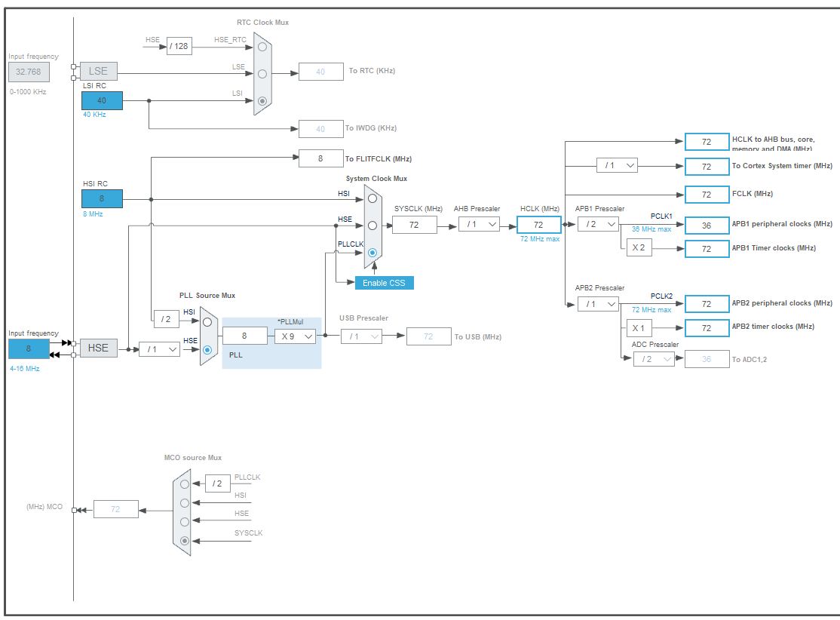Image resolution: width=840 pixels, height=620 pixels.
Task: Click the 72 MHz max text under HCLK
Action: click(x=540, y=239)
